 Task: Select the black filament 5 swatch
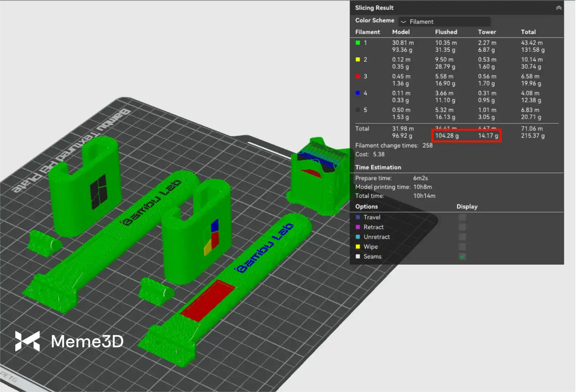(358, 110)
